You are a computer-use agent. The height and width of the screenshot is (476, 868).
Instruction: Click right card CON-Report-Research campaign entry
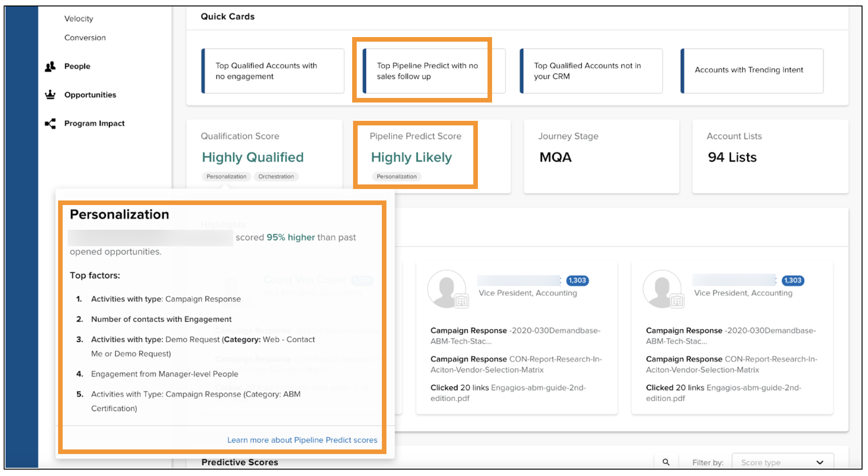pos(732,364)
